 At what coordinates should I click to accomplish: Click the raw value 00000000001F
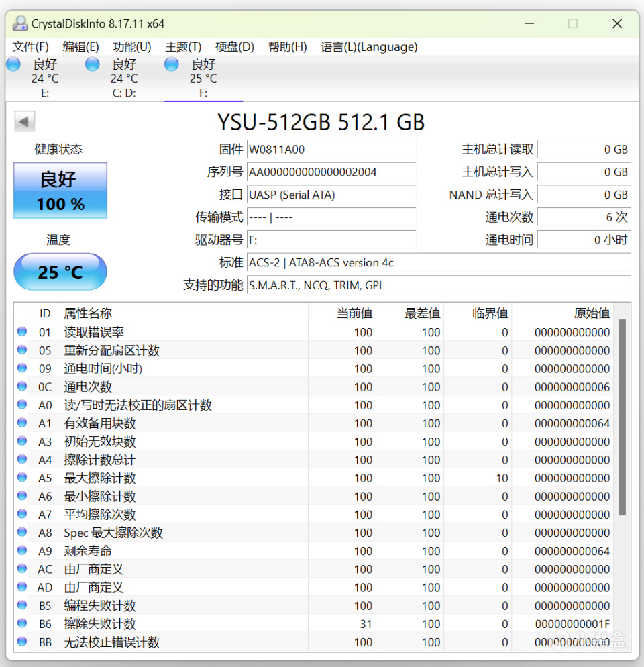[572, 624]
